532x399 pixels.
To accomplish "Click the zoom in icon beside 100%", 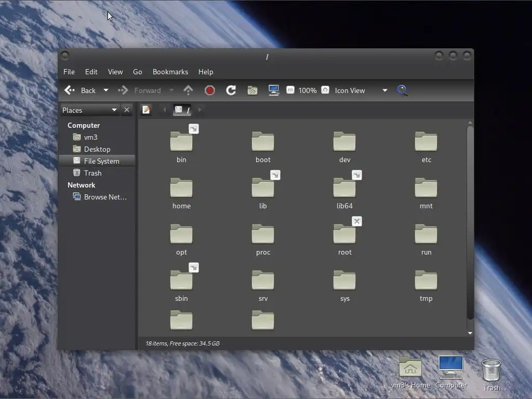I will tap(325, 90).
